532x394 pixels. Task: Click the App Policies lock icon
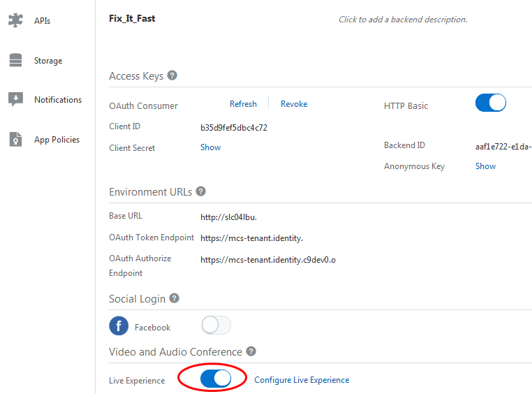(15, 140)
